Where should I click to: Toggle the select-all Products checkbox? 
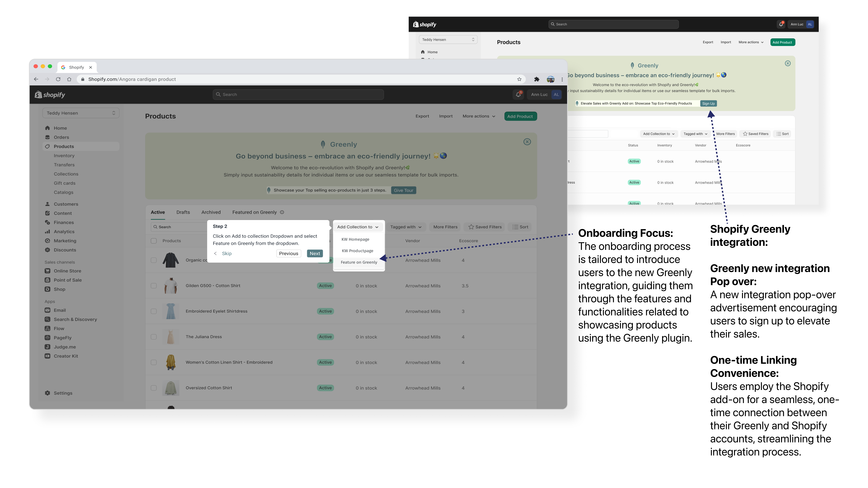pyautogui.click(x=154, y=241)
